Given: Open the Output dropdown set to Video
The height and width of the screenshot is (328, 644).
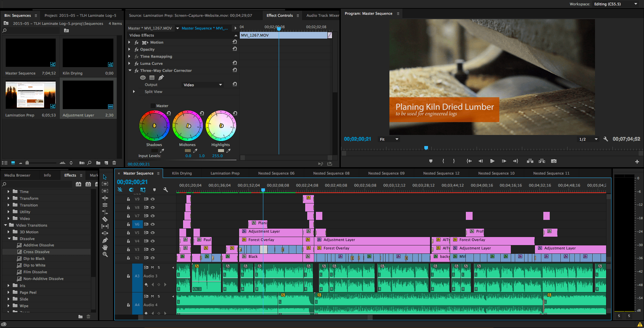Looking at the screenshot, I should (x=202, y=85).
